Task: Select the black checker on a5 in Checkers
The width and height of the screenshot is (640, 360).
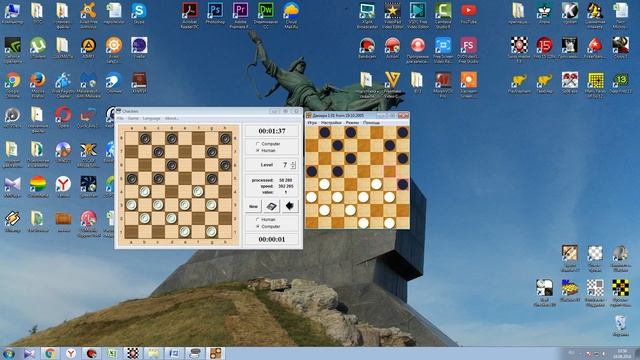Action: pyautogui.click(x=131, y=178)
